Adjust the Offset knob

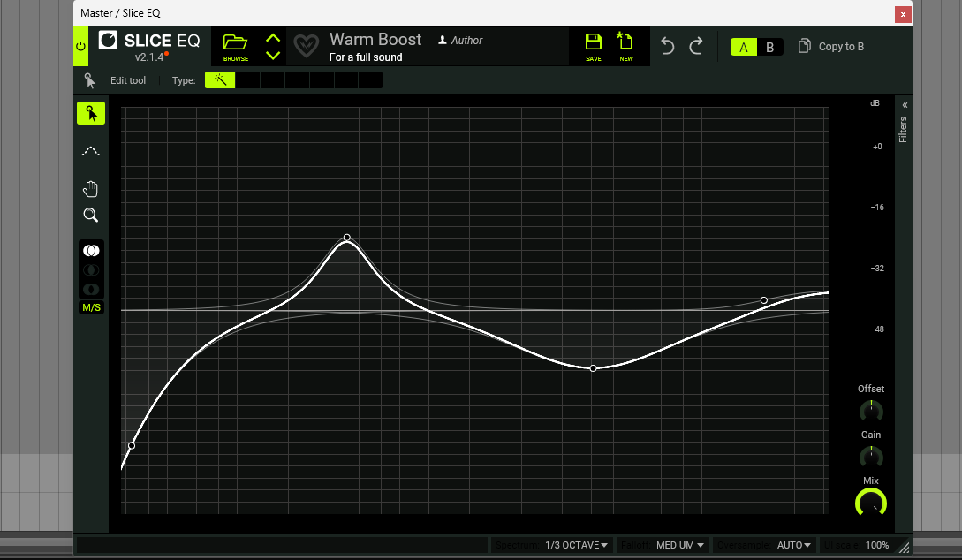871,411
